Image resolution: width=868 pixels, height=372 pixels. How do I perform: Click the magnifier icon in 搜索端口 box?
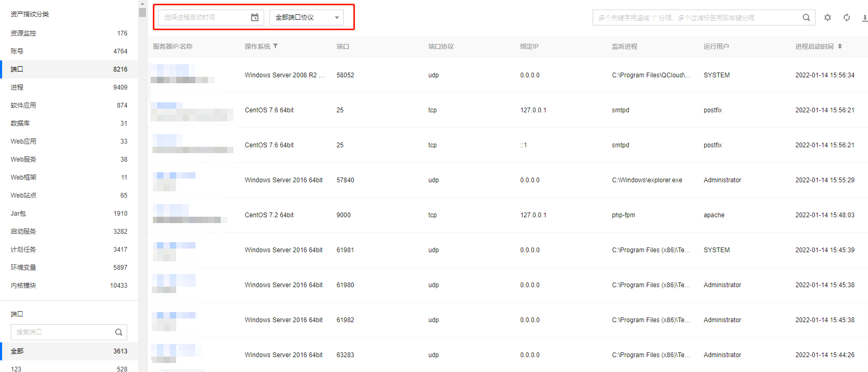pos(119,332)
